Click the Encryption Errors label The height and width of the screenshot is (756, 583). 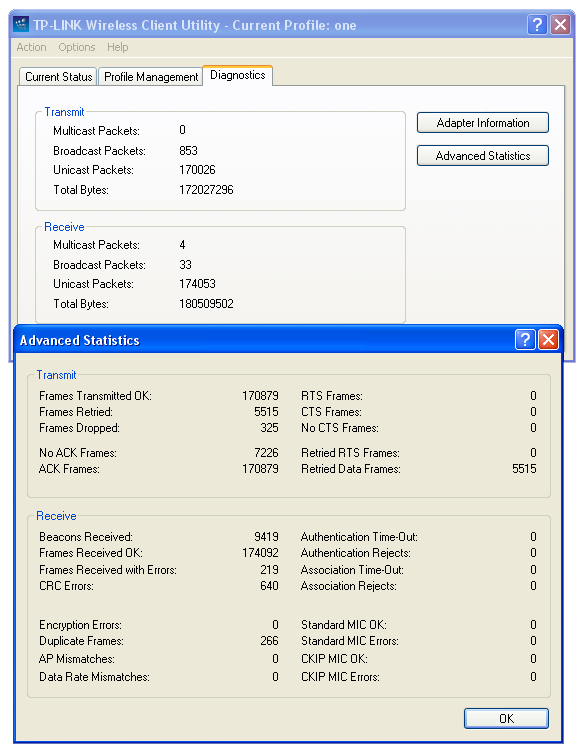(81, 625)
